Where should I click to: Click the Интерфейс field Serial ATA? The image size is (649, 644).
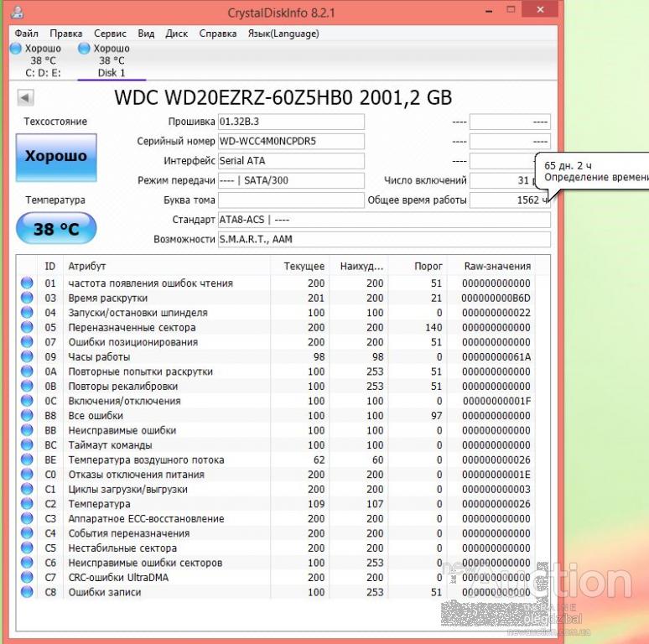(x=291, y=161)
